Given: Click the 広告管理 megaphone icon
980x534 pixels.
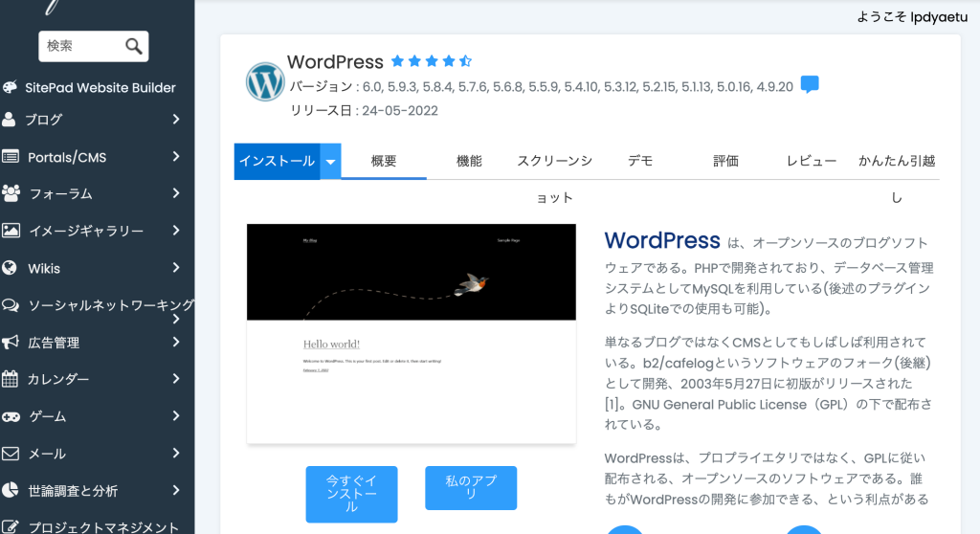Looking at the screenshot, I should click(x=10, y=342).
